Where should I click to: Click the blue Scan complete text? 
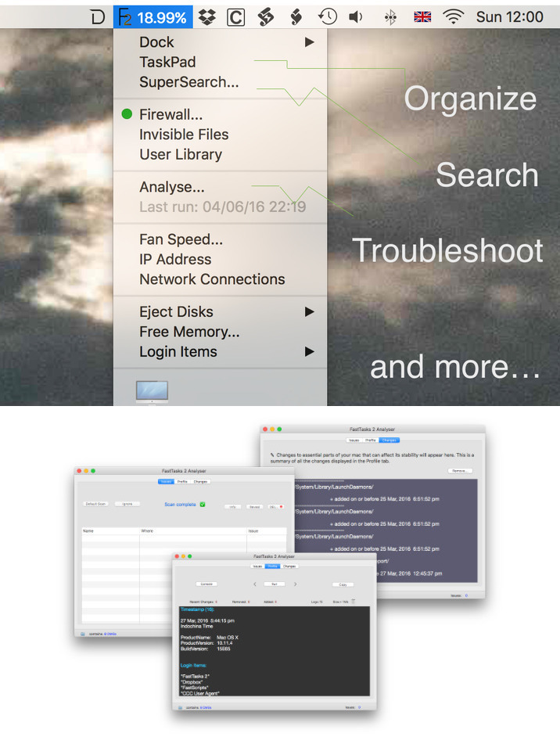pos(180,505)
